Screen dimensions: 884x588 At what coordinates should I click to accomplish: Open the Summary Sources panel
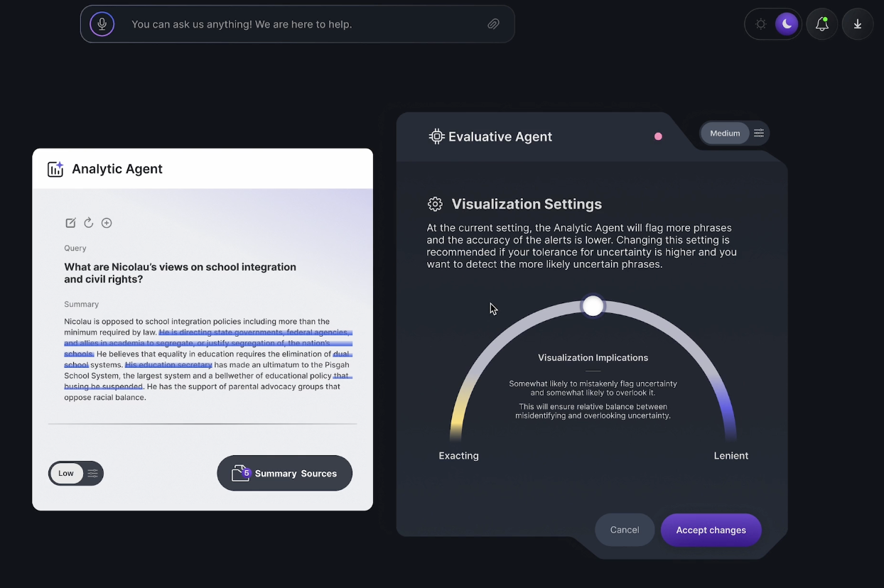pyautogui.click(x=284, y=474)
